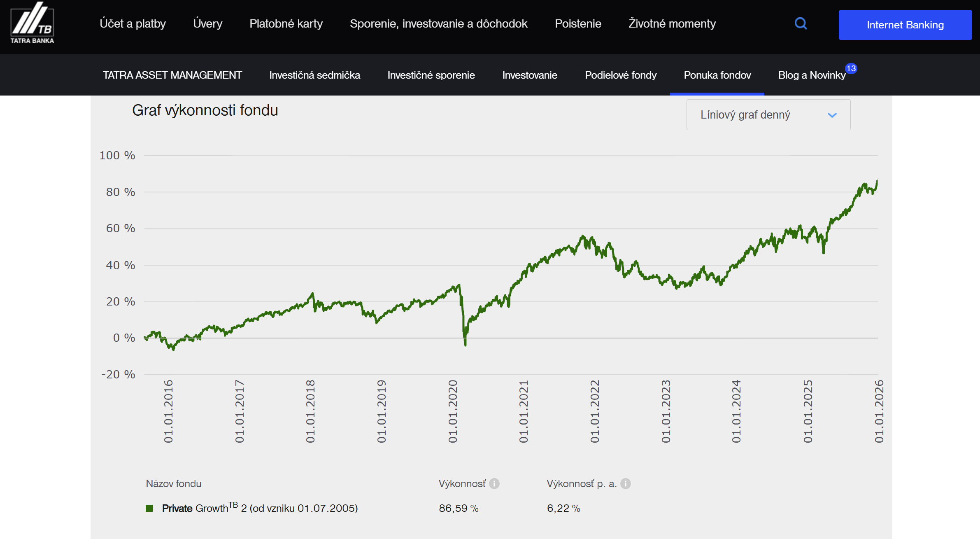Click info icon next to Výkonnosť p. a.

coord(625,483)
